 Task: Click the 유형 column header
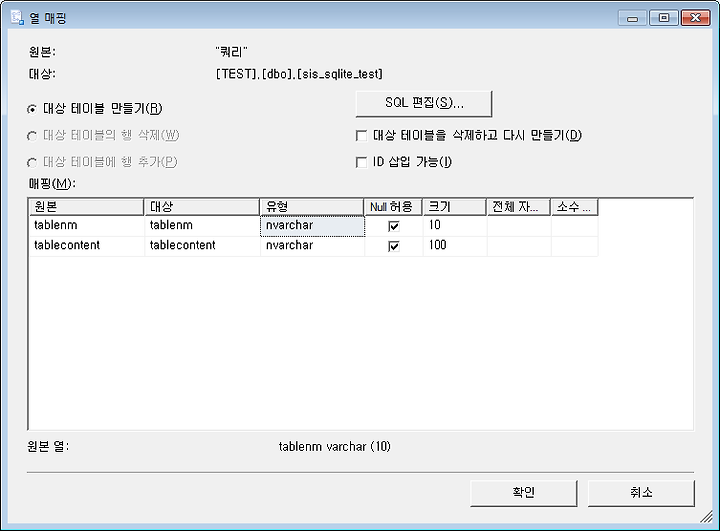(312, 207)
